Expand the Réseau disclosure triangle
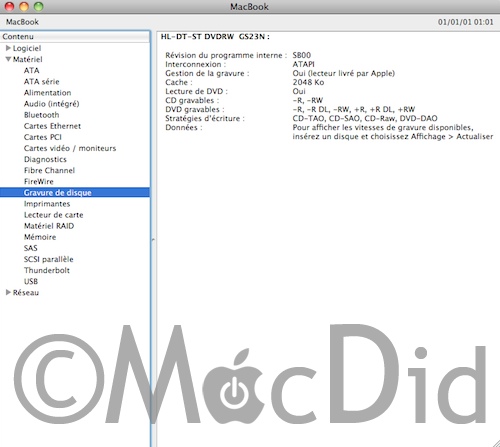Screen dimensions: 500x447 click(x=8, y=292)
